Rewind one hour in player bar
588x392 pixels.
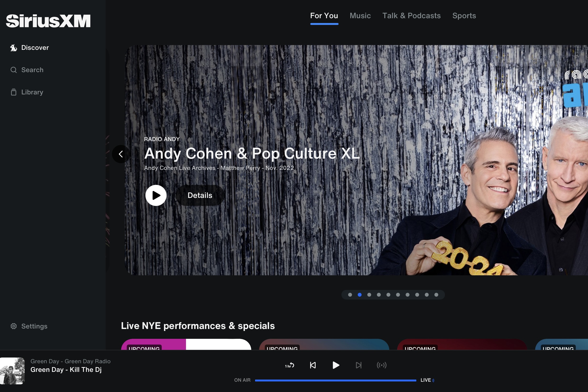(289, 365)
